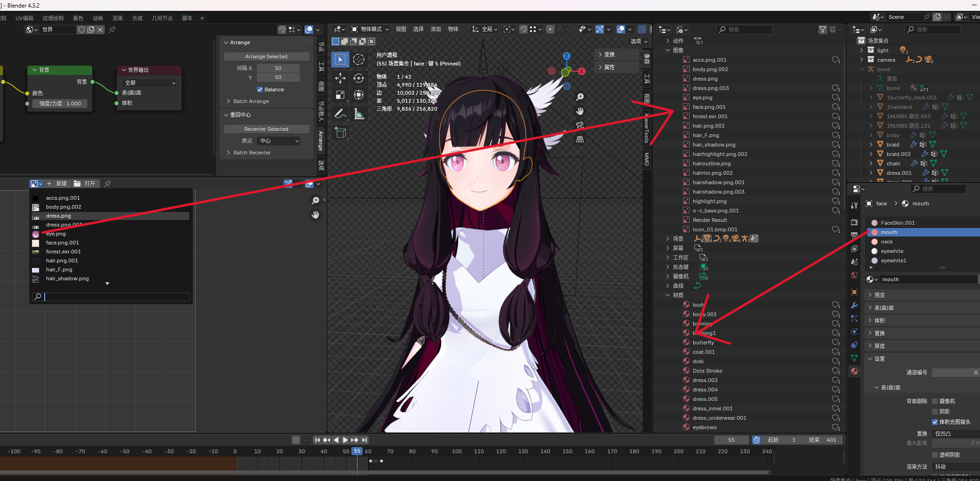Open the 选择 menu in 3D viewport
Screen dimensions: 980x481
[418, 29]
